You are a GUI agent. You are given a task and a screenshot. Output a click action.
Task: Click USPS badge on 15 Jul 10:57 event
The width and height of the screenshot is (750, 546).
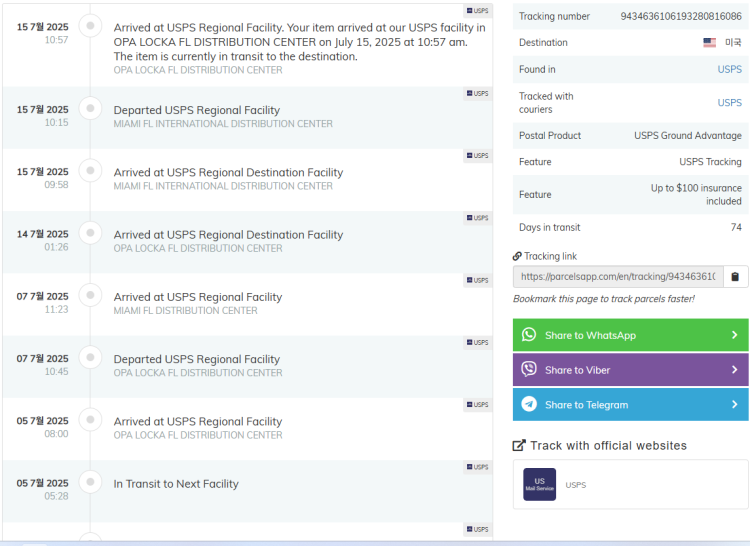(477, 11)
